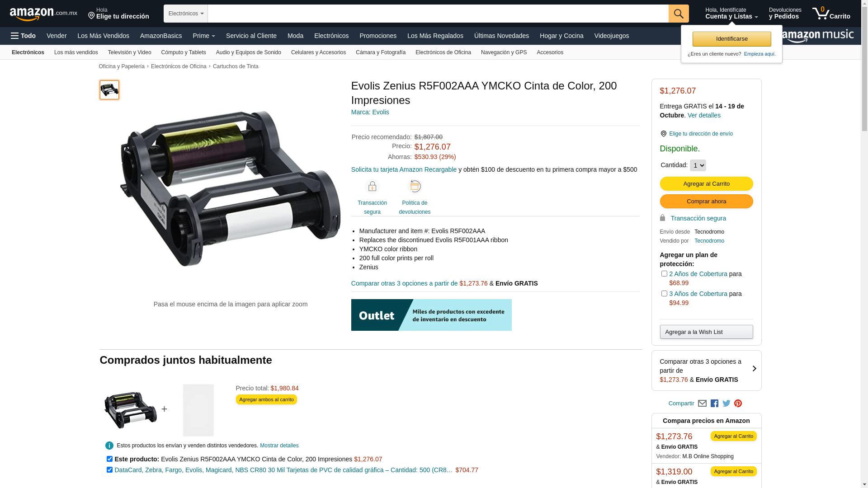Uncheck the DataCard PVC cards bundle item

[x=109, y=470]
